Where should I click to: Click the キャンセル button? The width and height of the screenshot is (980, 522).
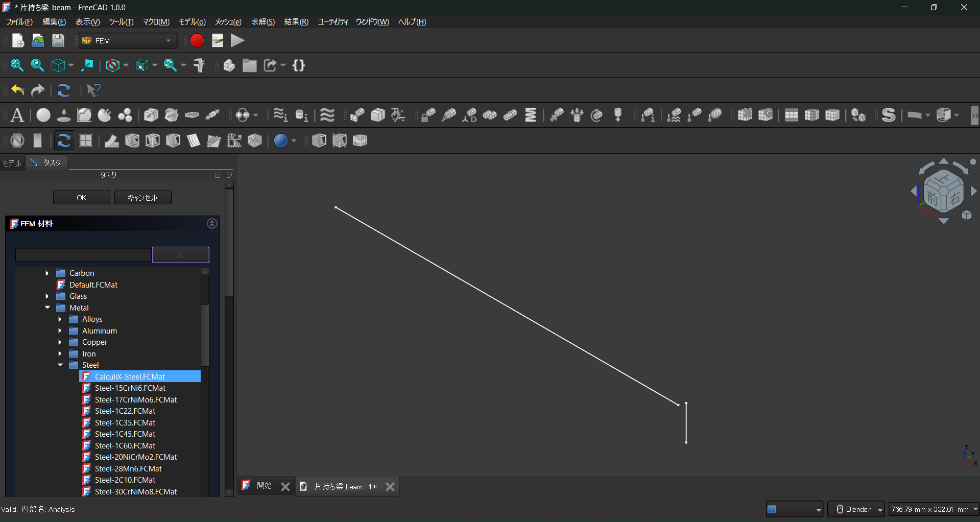[x=143, y=198]
